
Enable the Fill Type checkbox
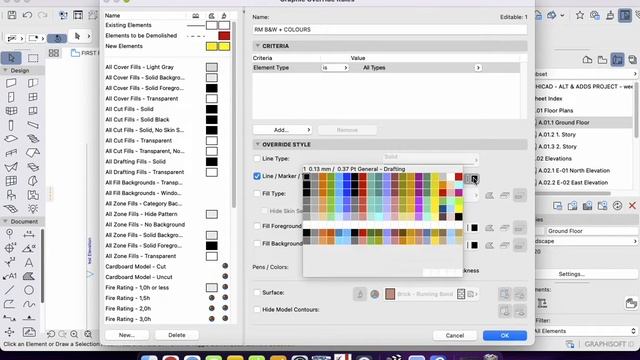(x=257, y=193)
